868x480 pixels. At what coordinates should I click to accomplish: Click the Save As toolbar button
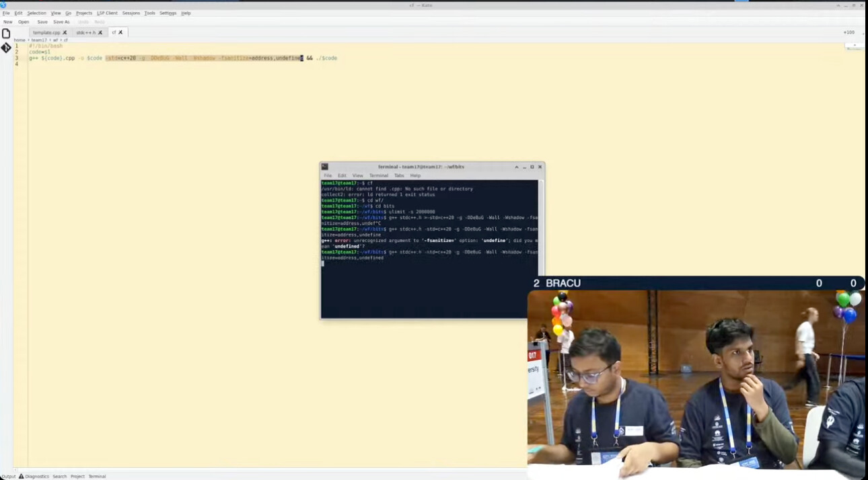(61, 22)
